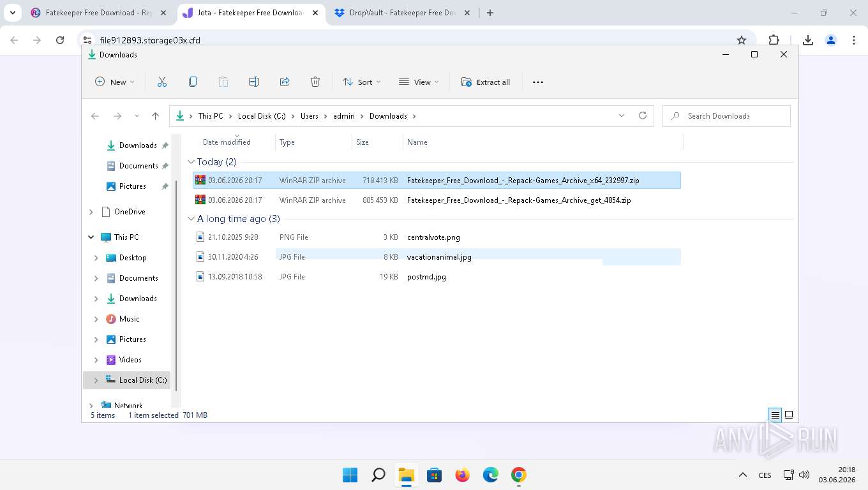
Task: Open the New item dropdown
Action: tap(115, 82)
